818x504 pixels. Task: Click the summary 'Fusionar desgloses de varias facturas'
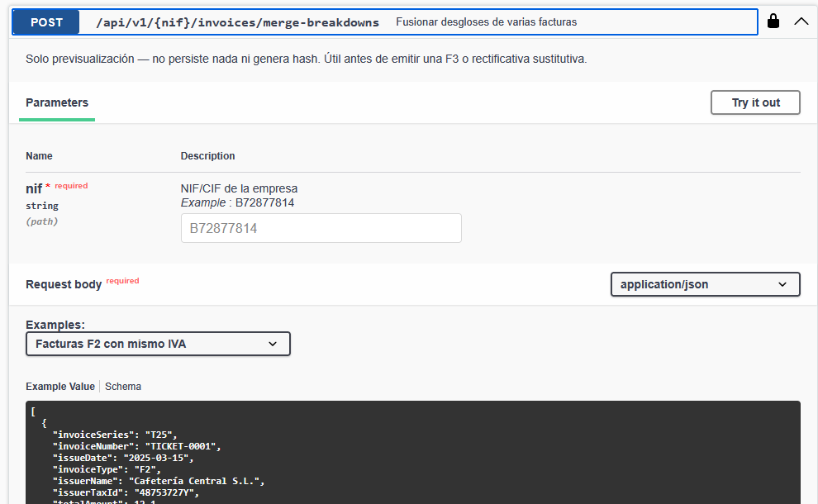click(486, 22)
